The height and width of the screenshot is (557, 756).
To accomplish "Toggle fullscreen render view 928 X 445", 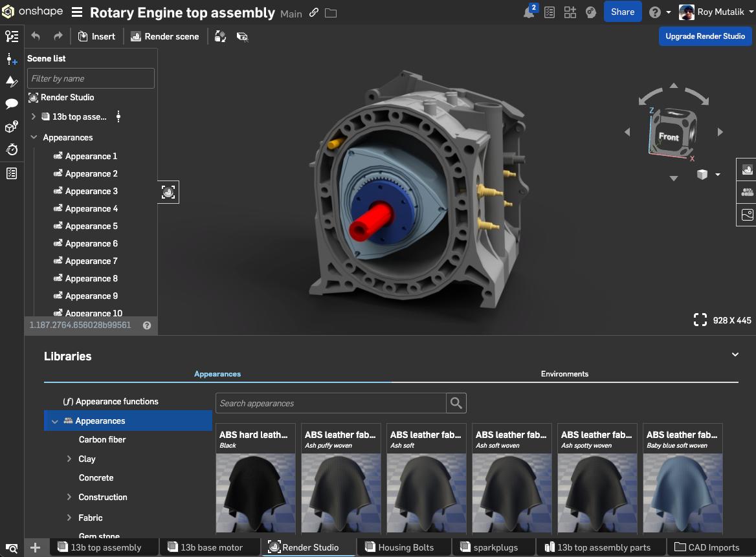I will pos(700,320).
